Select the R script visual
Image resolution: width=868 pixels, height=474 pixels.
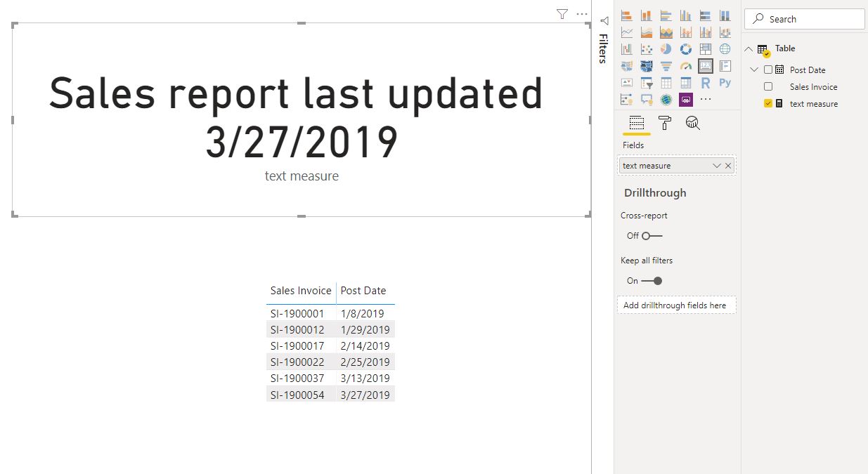coord(706,83)
